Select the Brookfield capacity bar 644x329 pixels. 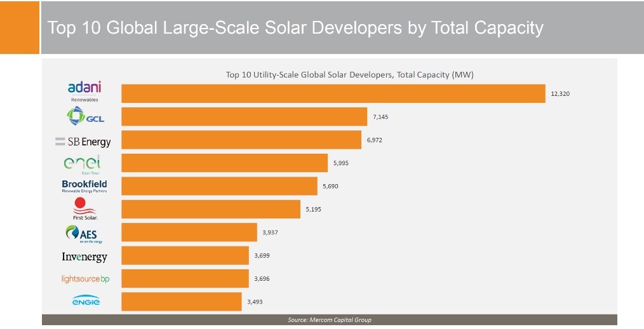pos(219,186)
